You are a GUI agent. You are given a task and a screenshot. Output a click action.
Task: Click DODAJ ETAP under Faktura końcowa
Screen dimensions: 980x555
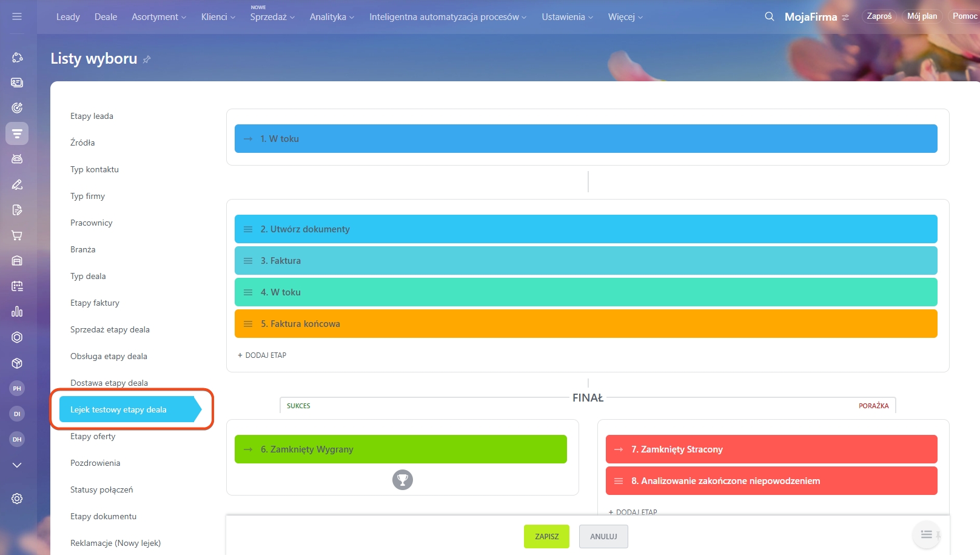pos(262,355)
